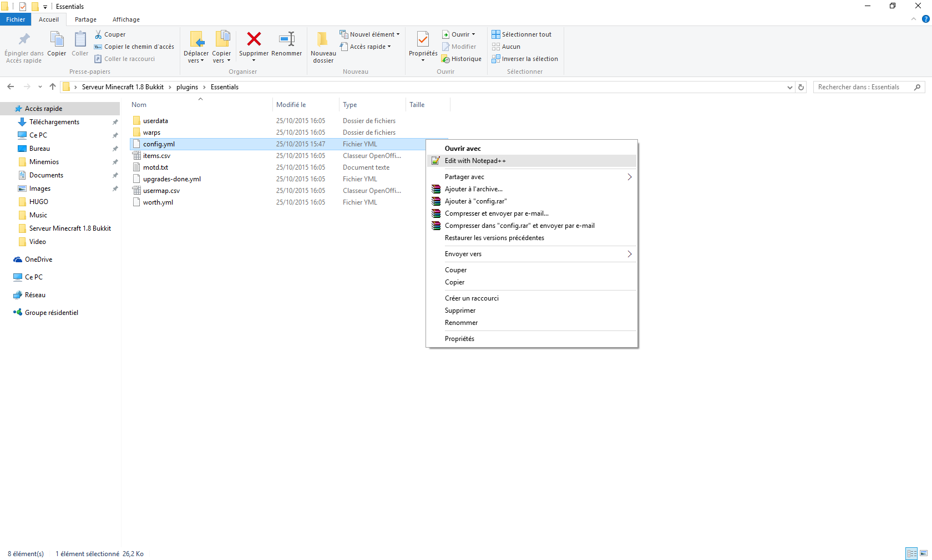This screenshot has width=932, height=560.
Task: Select the upgrades-done.yml file
Action: [x=171, y=179]
